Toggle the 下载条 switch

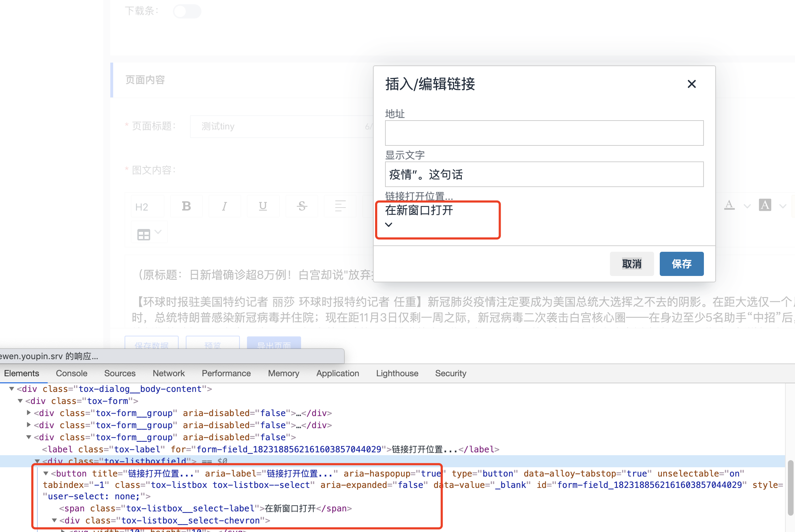[187, 11]
